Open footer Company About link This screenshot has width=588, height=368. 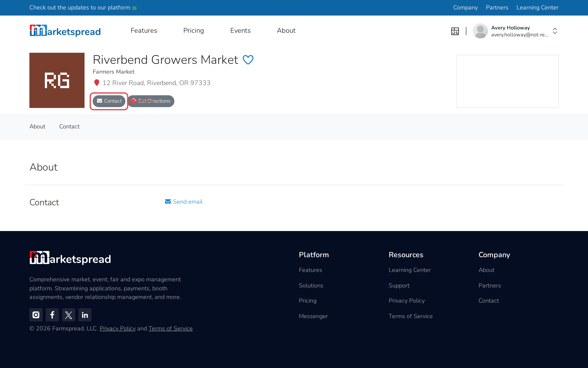coord(486,270)
